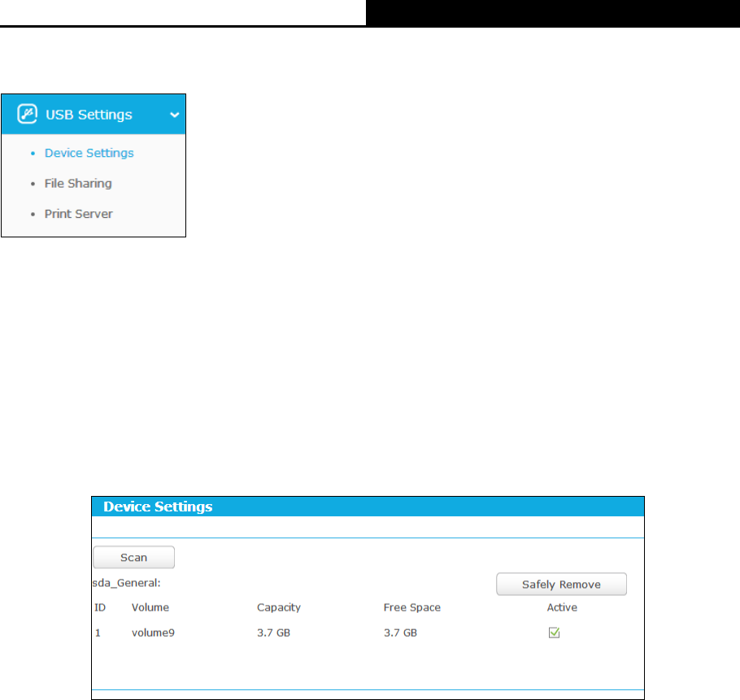Click the Volume column header

(x=150, y=607)
